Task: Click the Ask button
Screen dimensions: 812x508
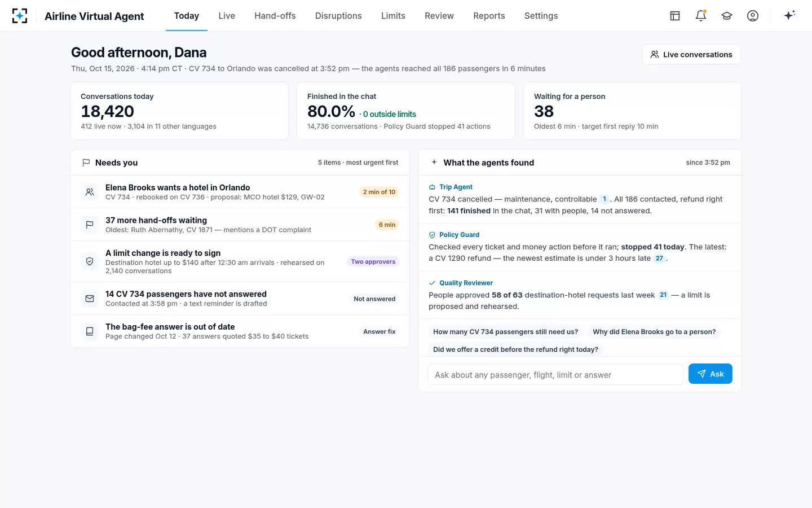Action: coord(710,374)
